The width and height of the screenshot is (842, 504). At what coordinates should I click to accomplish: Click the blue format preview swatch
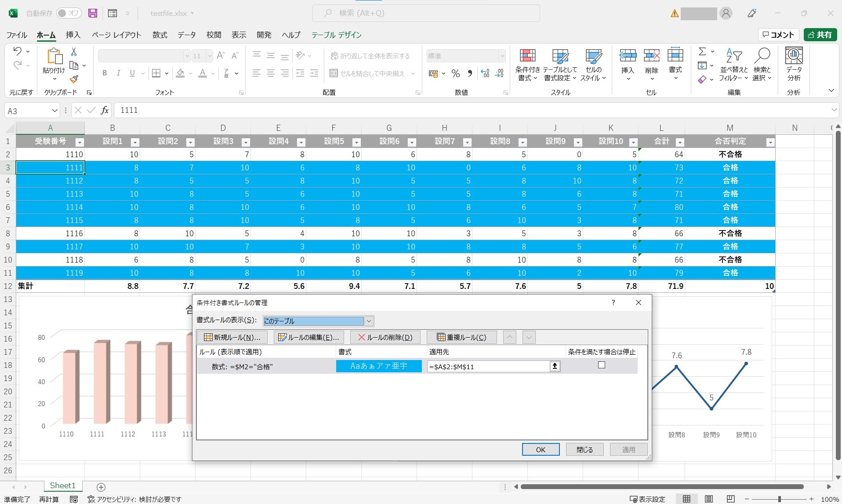[x=379, y=366]
